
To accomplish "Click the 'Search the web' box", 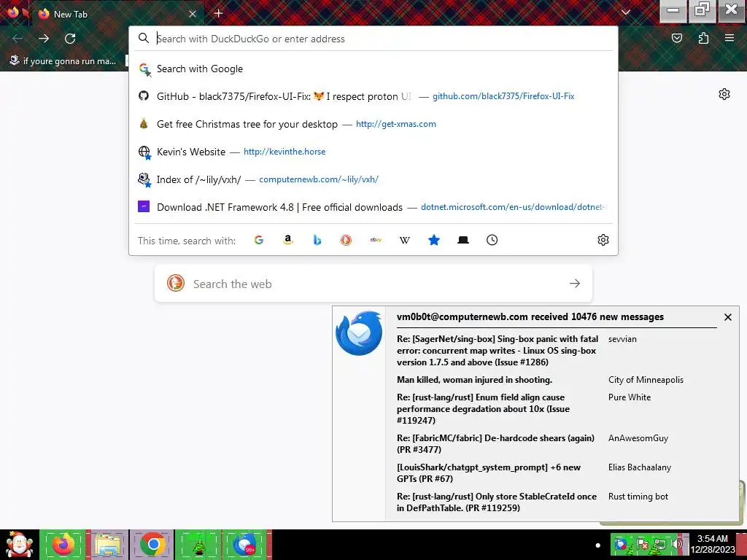I will point(373,284).
